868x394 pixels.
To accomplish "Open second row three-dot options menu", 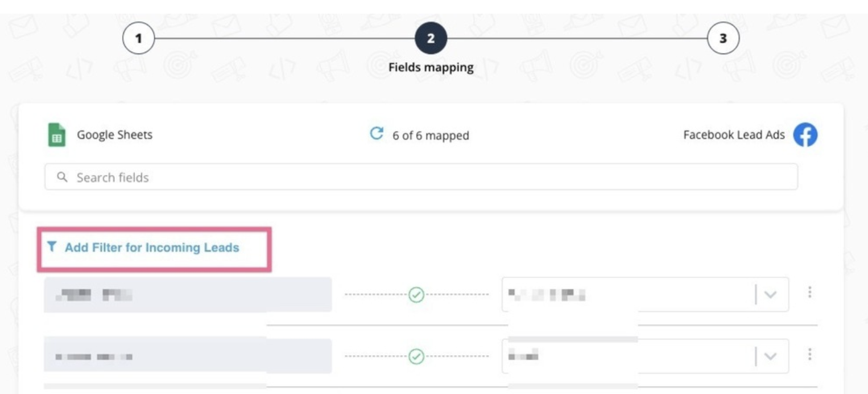I will pos(809,355).
